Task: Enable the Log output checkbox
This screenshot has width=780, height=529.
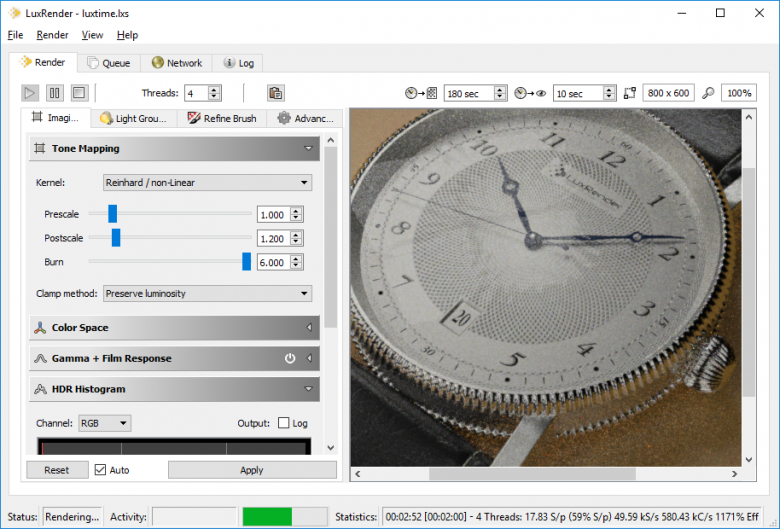Action: click(284, 423)
